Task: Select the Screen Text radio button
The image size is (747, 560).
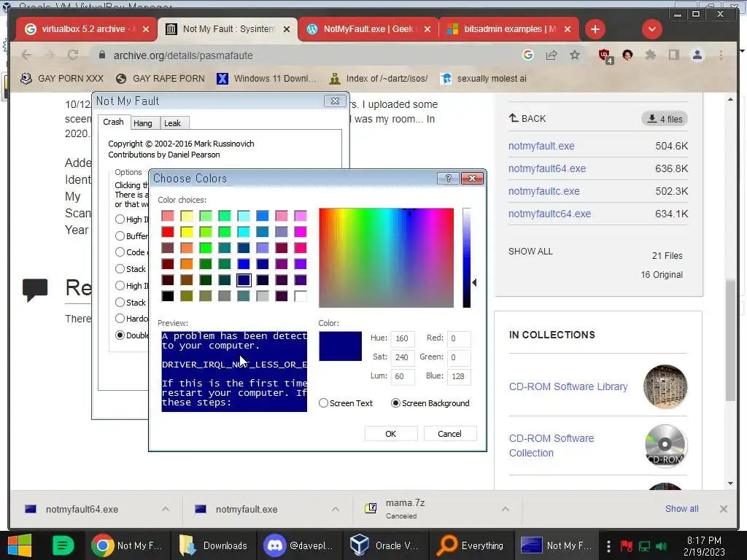Action: coord(323,402)
